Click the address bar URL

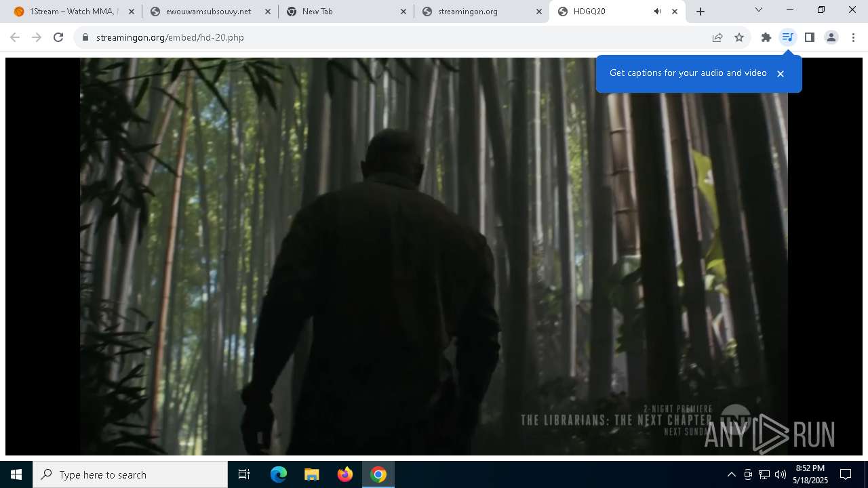[x=170, y=37]
